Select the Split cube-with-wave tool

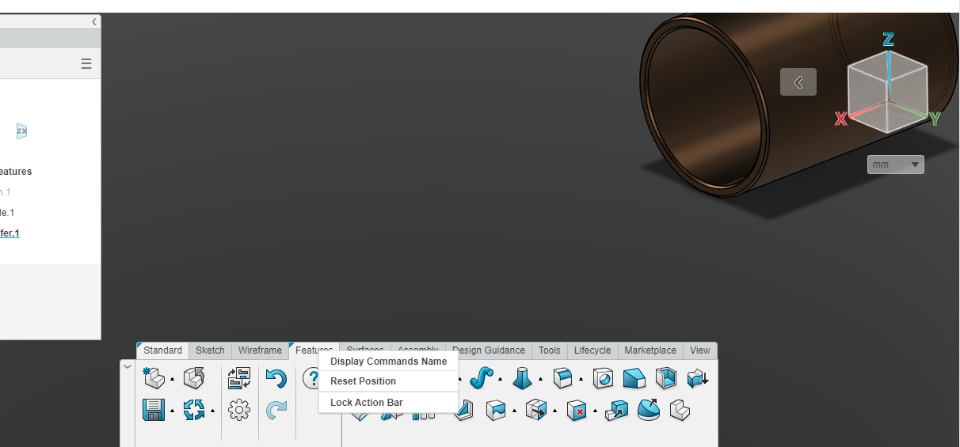pos(495,410)
